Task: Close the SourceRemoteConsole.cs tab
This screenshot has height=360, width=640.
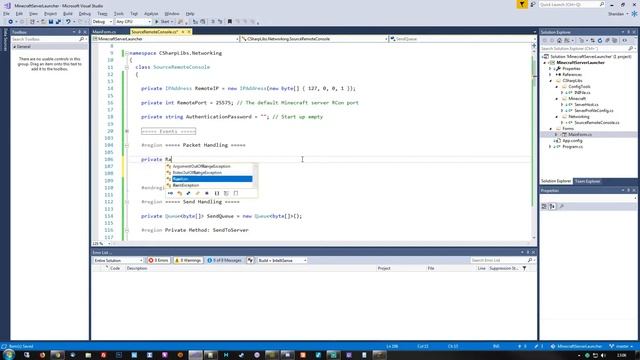Action: (189, 32)
